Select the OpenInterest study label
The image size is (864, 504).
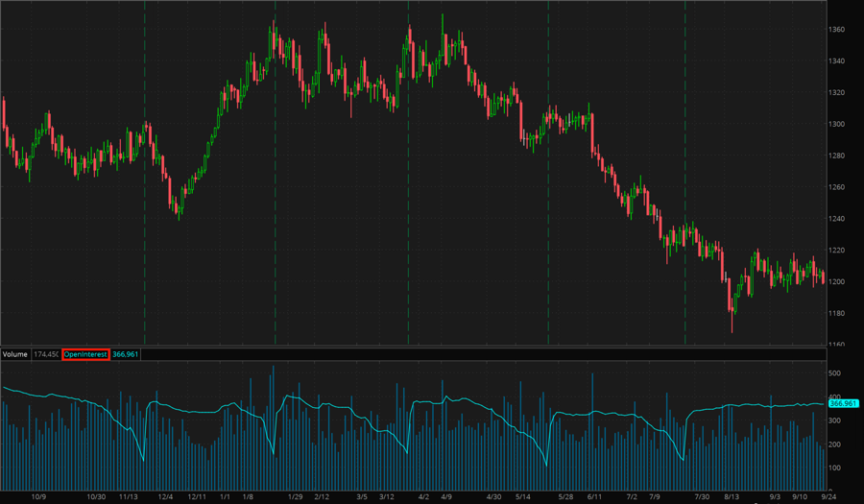(85, 354)
